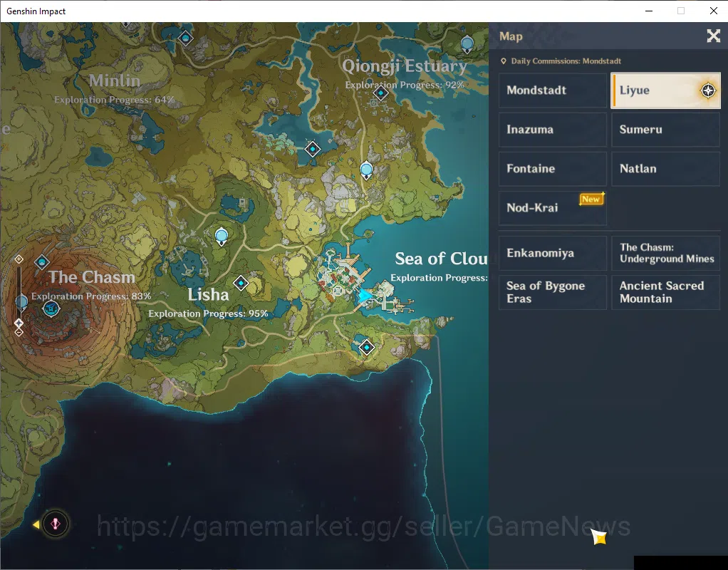Open the new Nod-Krai region map
The image size is (728, 570).
553,207
